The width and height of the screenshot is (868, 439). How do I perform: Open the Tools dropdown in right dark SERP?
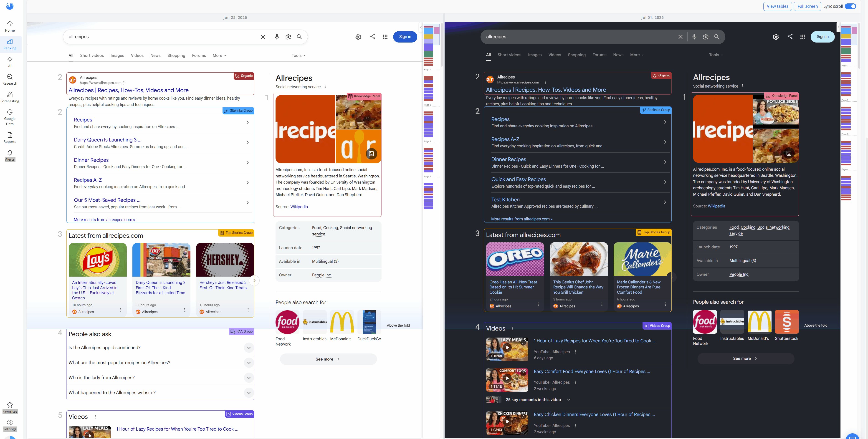tap(716, 55)
